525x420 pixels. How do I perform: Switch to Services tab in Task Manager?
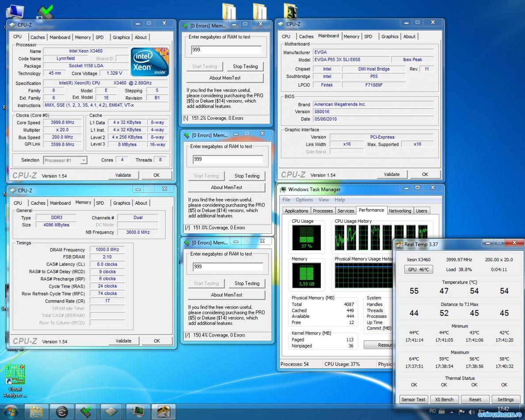pyautogui.click(x=346, y=211)
